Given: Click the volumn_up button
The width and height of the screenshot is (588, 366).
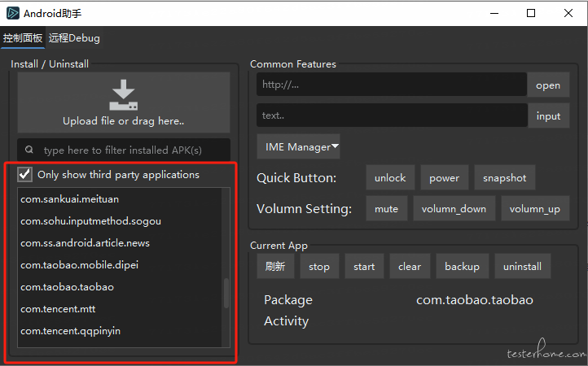Looking at the screenshot, I should click(535, 209).
